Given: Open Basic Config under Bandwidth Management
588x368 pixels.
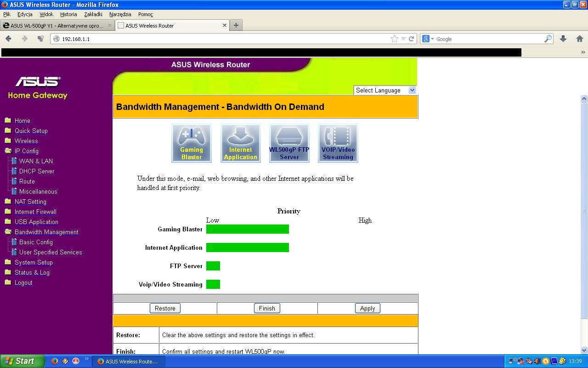Looking at the screenshot, I should pyautogui.click(x=36, y=242).
